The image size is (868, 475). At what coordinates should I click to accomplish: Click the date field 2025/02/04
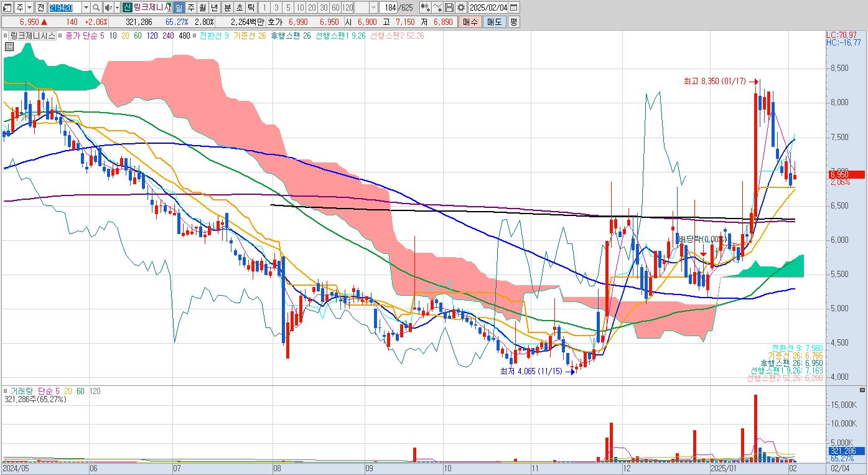tap(488, 7)
